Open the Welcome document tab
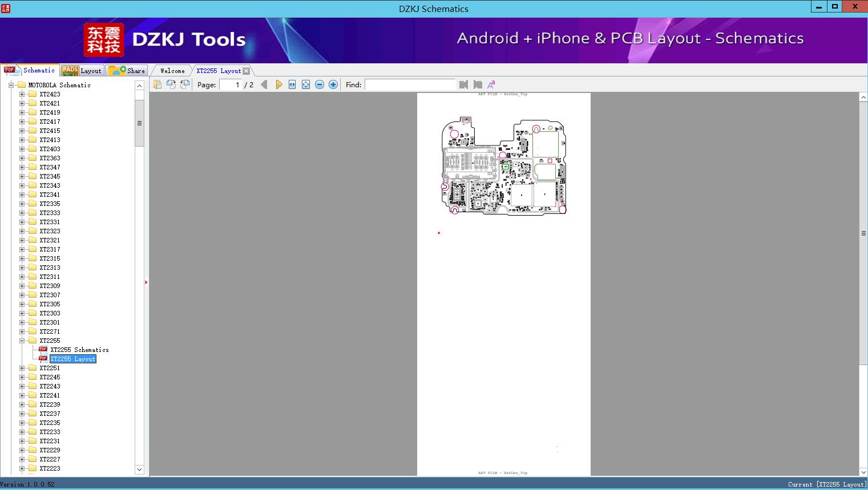Viewport: 868px width, 490px height. click(172, 71)
